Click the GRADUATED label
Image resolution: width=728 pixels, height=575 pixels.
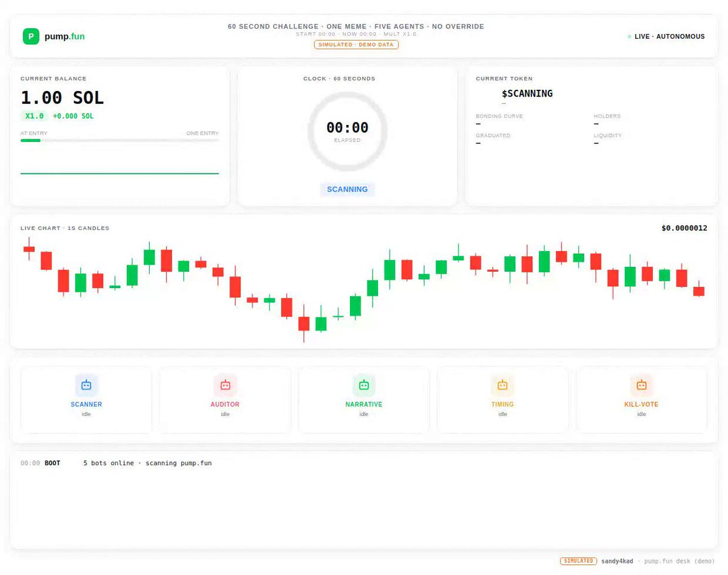[493, 135]
